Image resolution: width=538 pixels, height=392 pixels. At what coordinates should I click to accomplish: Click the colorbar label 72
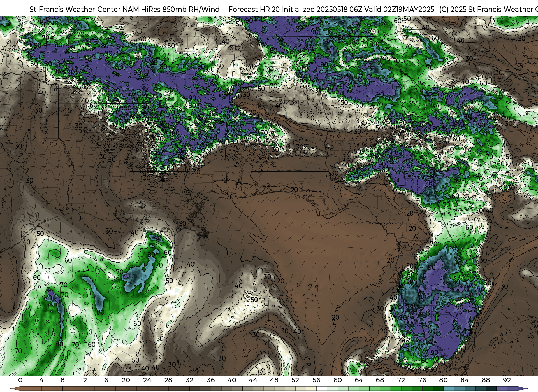(x=401, y=380)
